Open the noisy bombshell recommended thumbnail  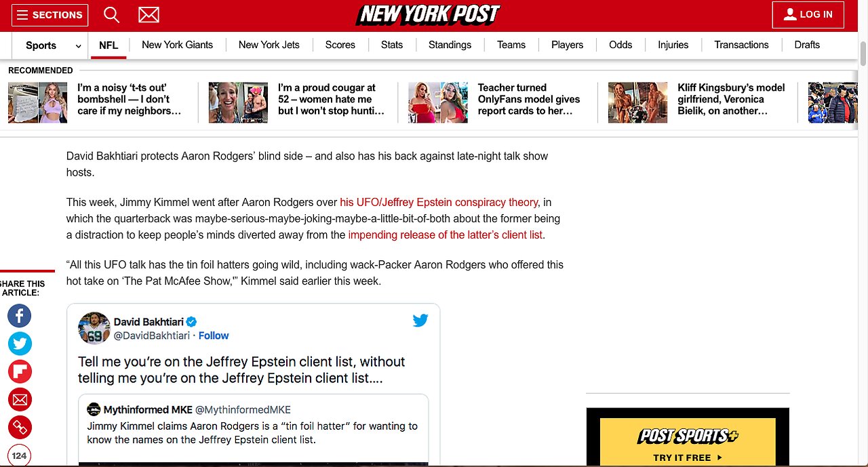[38, 102]
